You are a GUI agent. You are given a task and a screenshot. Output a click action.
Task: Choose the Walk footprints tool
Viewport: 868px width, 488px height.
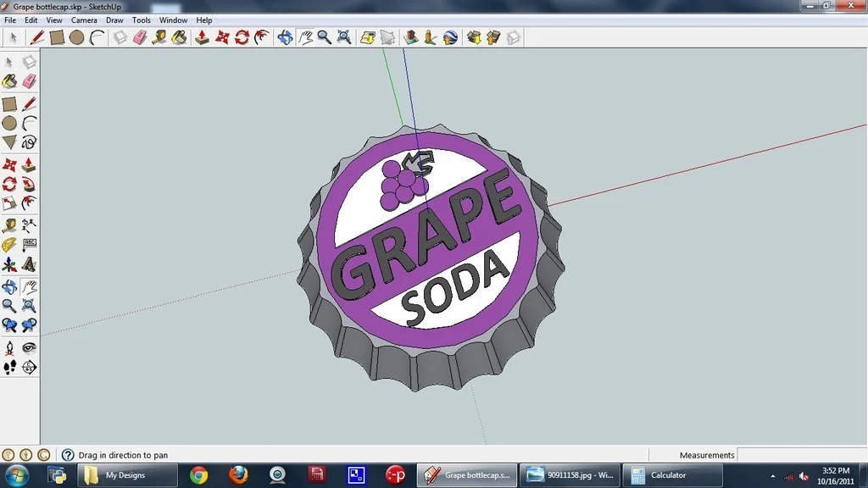point(9,367)
